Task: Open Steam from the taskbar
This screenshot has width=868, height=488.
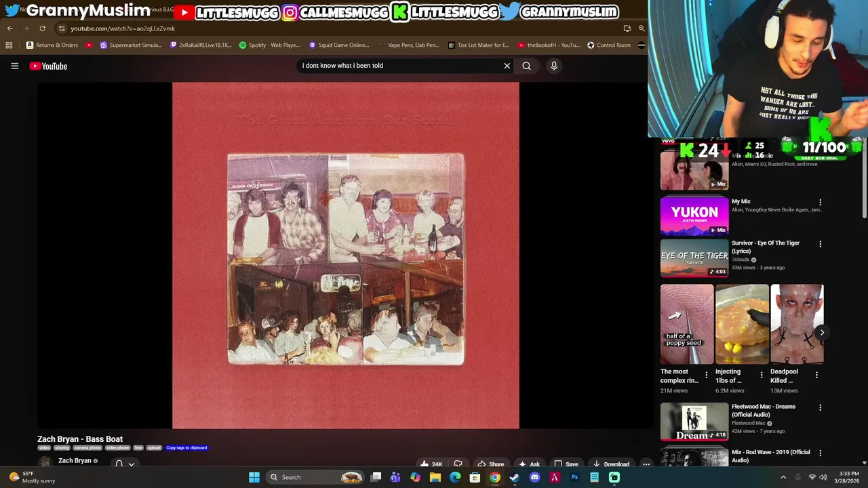Action: [x=515, y=477]
